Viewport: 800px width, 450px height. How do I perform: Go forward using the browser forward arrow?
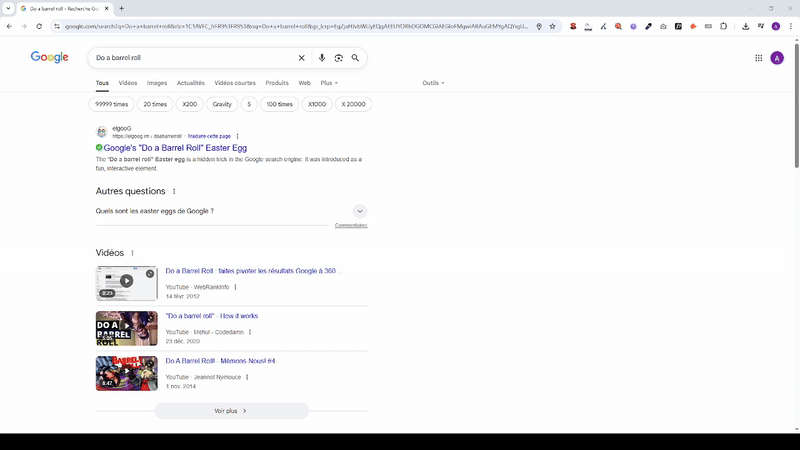(x=24, y=26)
